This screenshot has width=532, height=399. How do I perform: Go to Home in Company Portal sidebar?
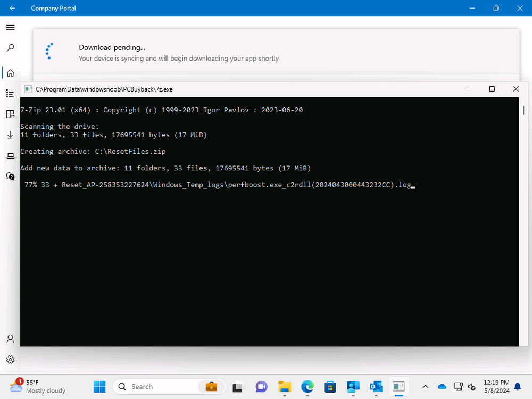[x=11, y=73]
